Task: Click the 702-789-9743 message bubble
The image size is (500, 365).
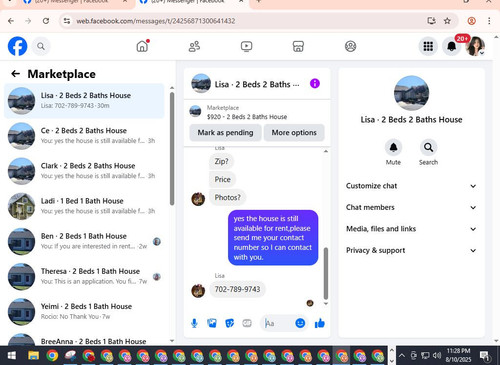Action: pyautogui.click(x=237, y=289)
